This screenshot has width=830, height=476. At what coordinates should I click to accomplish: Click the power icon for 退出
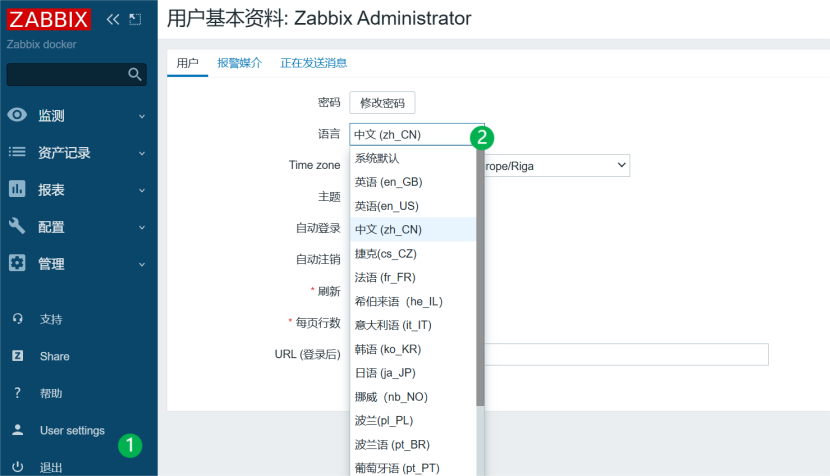pos(17,466)
